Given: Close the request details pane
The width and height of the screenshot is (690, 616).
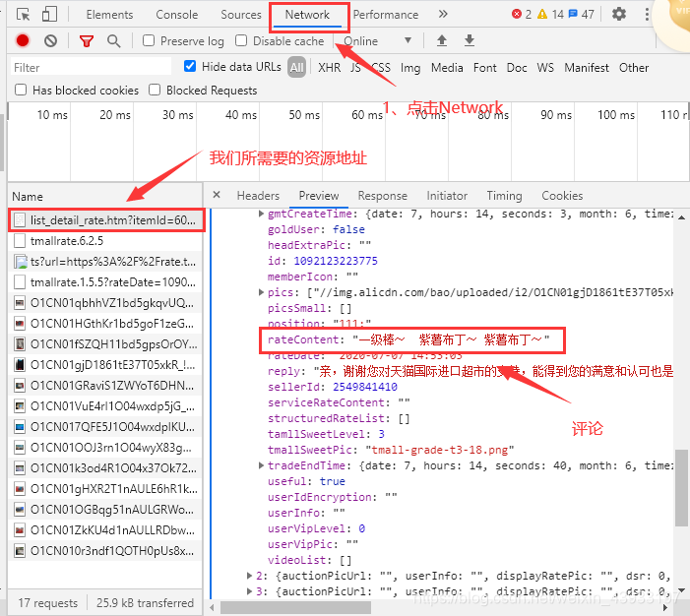Looking at the screenshot, I should (217, 195).
